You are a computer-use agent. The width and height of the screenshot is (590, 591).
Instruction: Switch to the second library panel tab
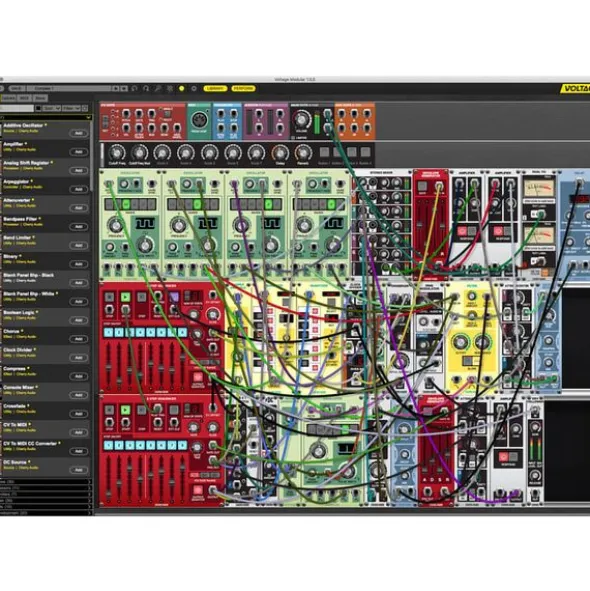point(24,98)
